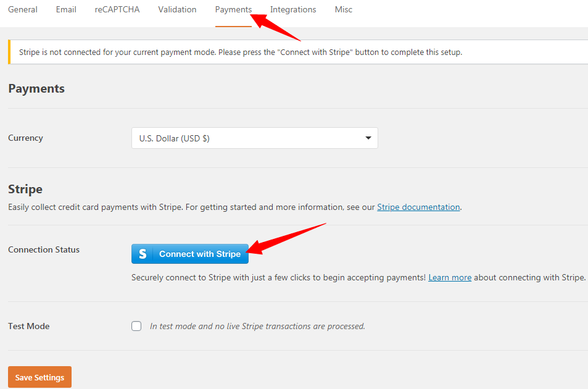Save Settings with the orange button
Viewport: 588px width, 389px height.
coord(39,377)
